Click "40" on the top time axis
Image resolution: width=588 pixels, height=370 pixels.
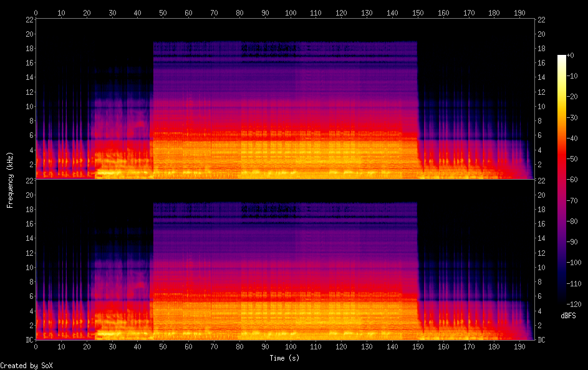(138, 12)
